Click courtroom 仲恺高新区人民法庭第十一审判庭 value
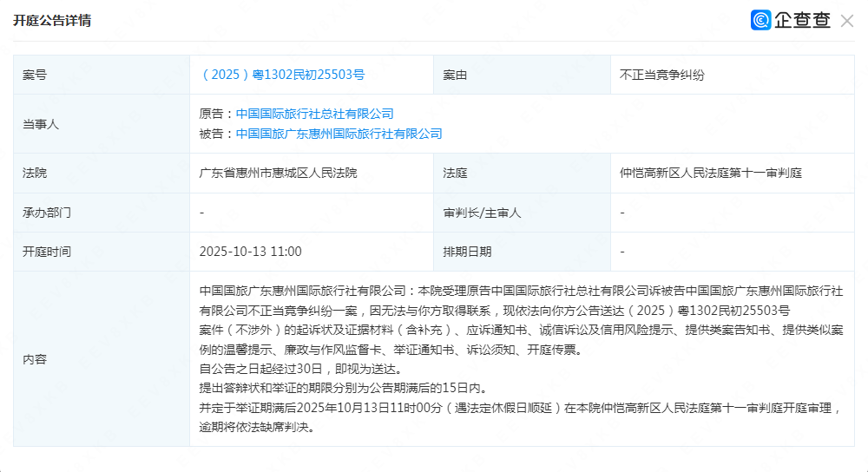This screenshot has height=472, width=868. tap(710, 173)
